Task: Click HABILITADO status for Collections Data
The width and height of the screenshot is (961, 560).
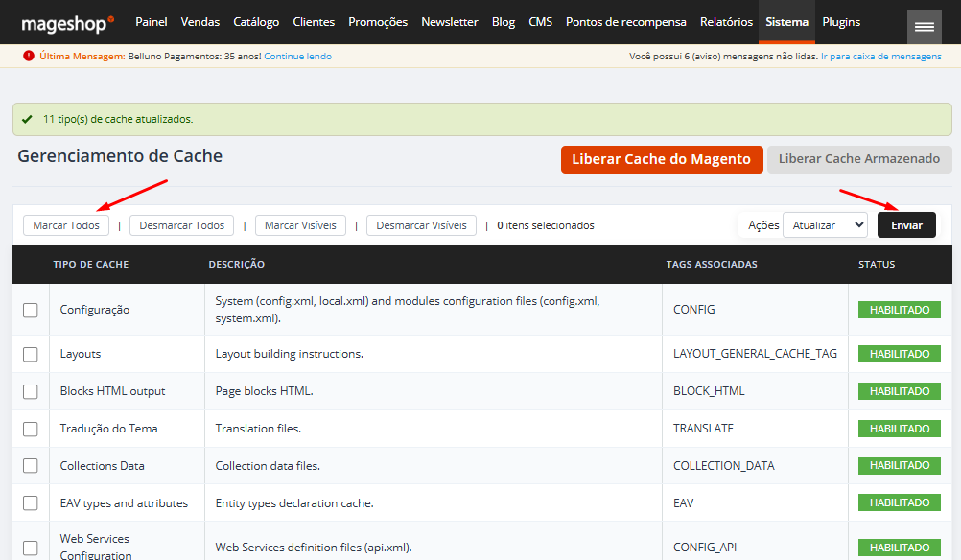Action: coord(899,466)
